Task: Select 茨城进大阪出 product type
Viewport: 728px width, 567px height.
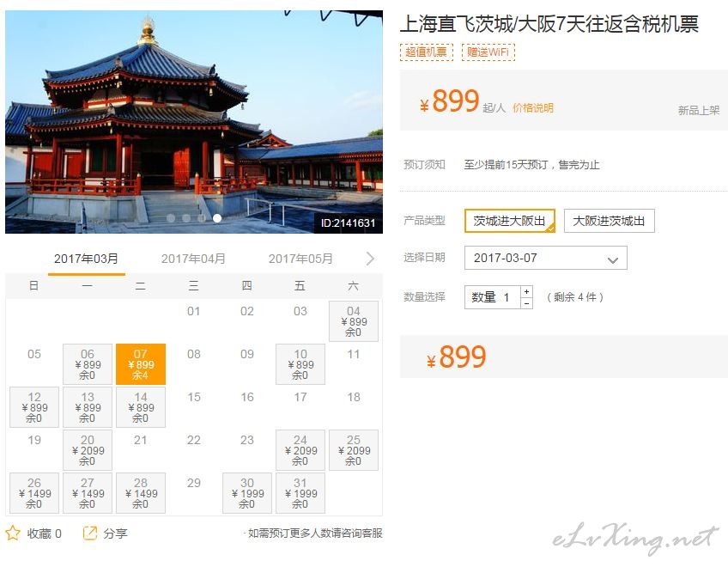Action: (509, 221)
